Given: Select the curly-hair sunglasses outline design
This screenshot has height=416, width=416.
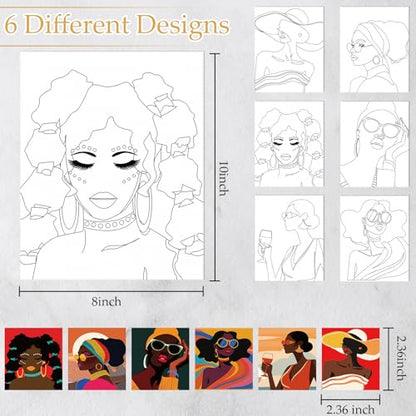Looking at the screenshot, I should point(374,238).
